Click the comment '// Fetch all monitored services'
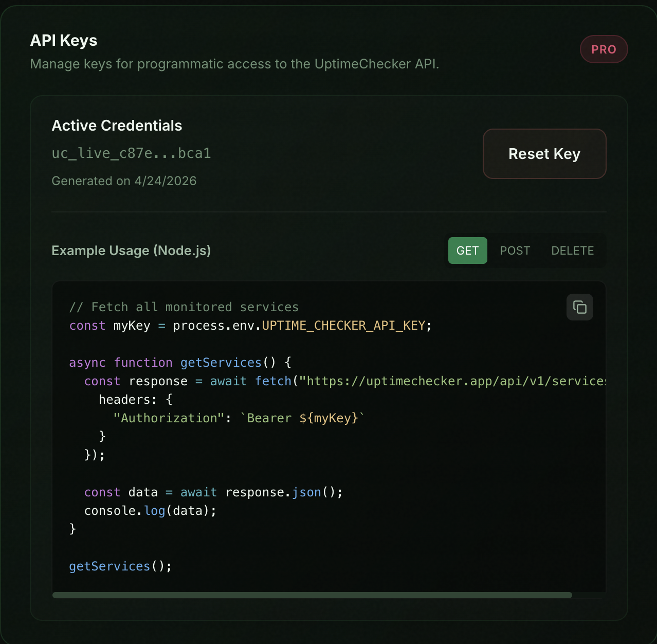 point(184,307)
